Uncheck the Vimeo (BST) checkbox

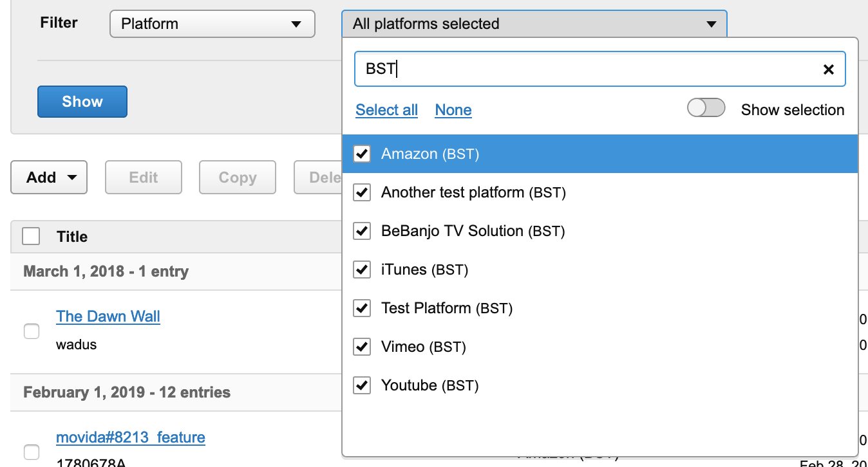363,347
